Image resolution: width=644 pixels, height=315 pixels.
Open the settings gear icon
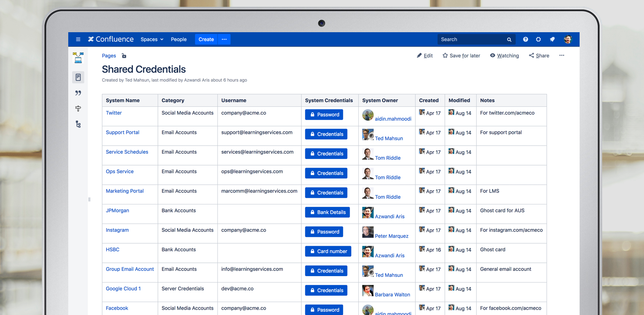pos(538,40)
